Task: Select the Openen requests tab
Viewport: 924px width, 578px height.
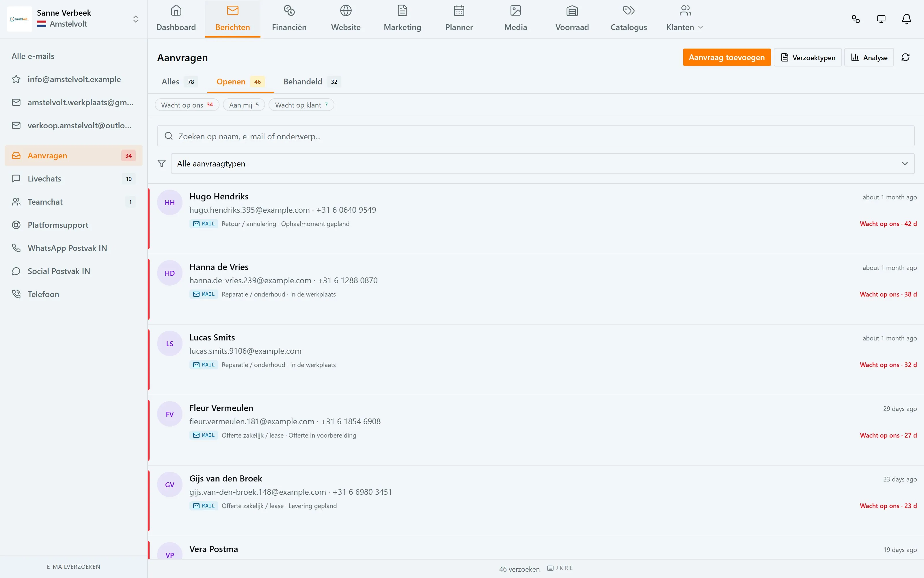Action: click(241, 82)
